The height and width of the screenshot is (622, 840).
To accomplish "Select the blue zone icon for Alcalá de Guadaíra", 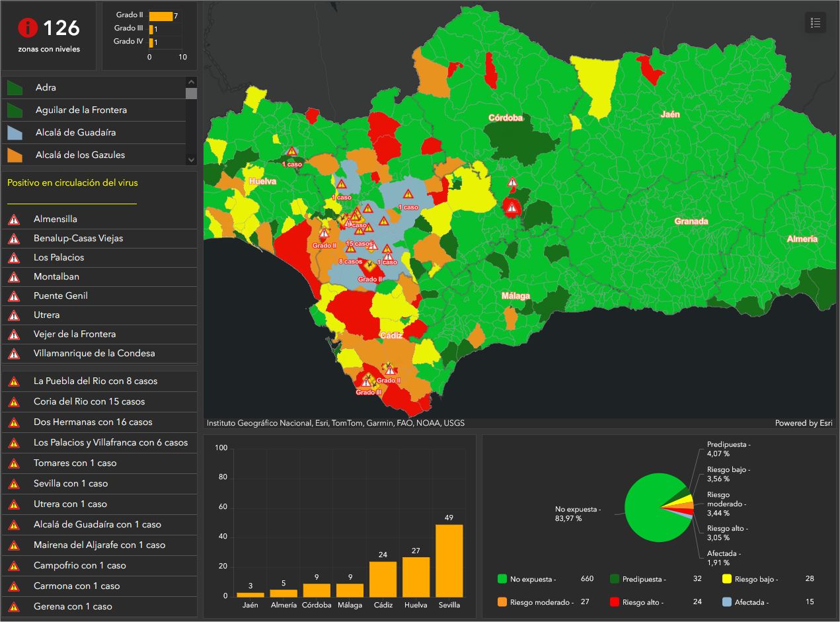I will click(15, 133).
